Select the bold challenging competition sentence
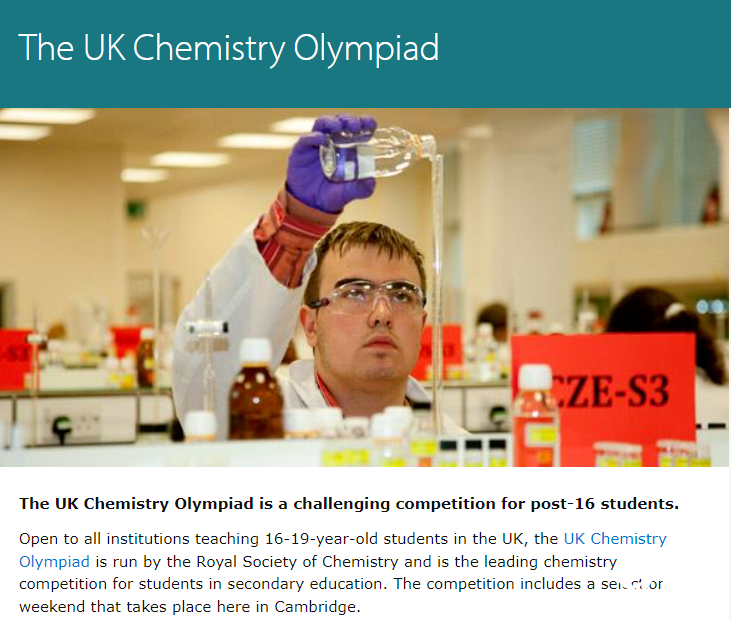The image size is (731, 620). click(x=349, y=503)
